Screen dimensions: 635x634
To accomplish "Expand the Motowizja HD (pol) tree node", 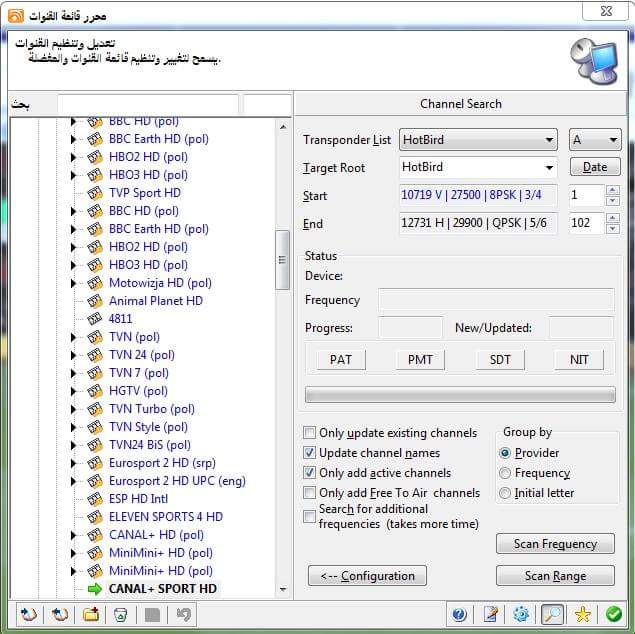I will 73,283.
